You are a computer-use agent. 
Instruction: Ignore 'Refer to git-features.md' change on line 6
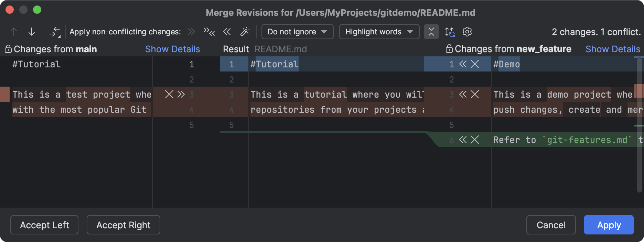coord(475,140)
